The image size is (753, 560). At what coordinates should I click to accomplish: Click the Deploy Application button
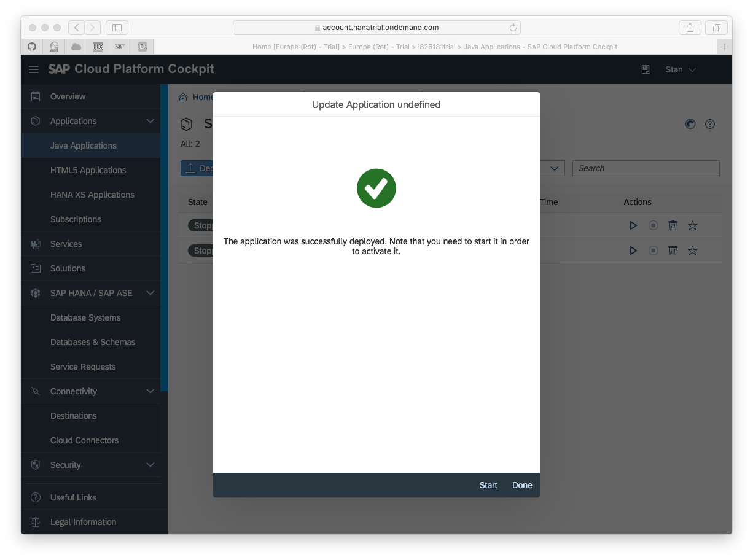(x=197, y=168)
